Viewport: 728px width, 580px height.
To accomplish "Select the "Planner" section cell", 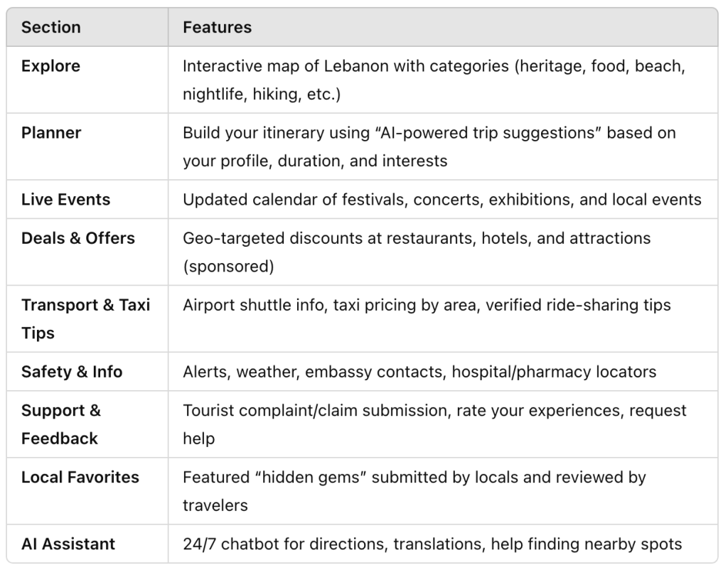I will click(x=51, y=133).
